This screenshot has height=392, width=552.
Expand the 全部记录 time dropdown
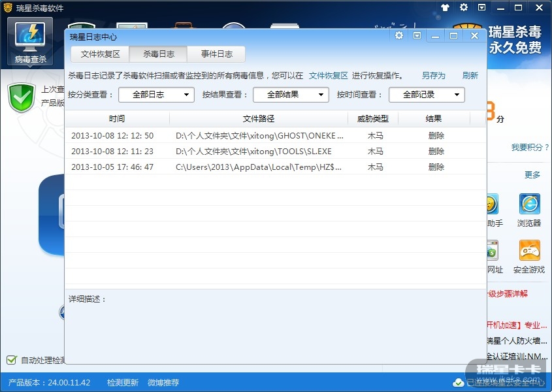pyautogui.click(x=427, y=95)
